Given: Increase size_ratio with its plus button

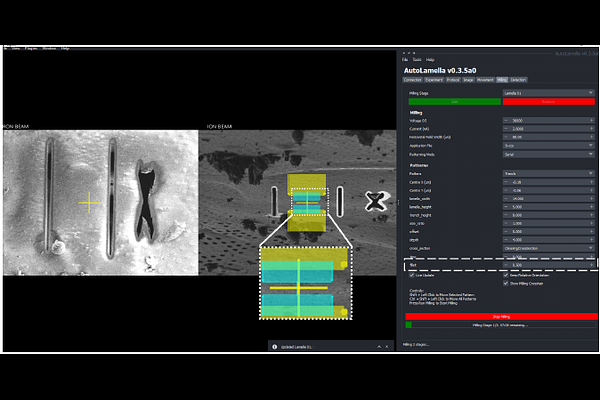Looking at the screenshot, I should click(x=591, y=223).
